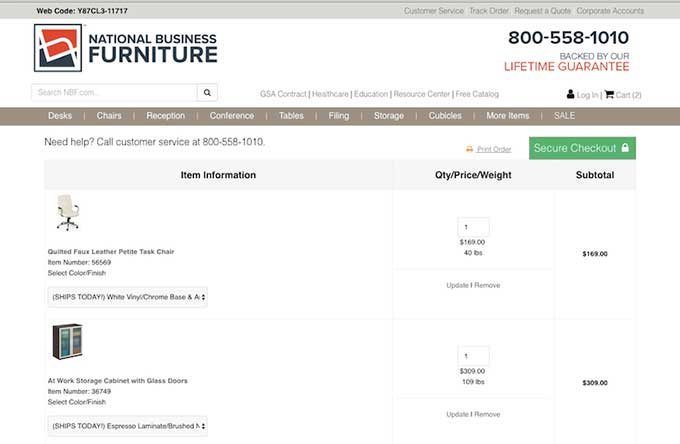Open the Education link
680x444 pixels.
(371, 94)
